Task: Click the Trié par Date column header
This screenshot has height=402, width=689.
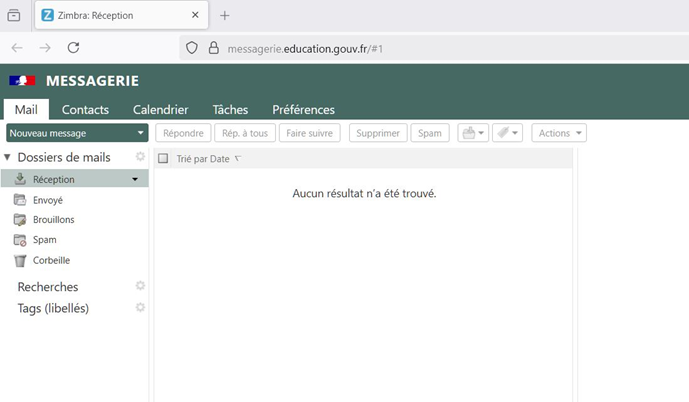Action: tap(204, 159)
